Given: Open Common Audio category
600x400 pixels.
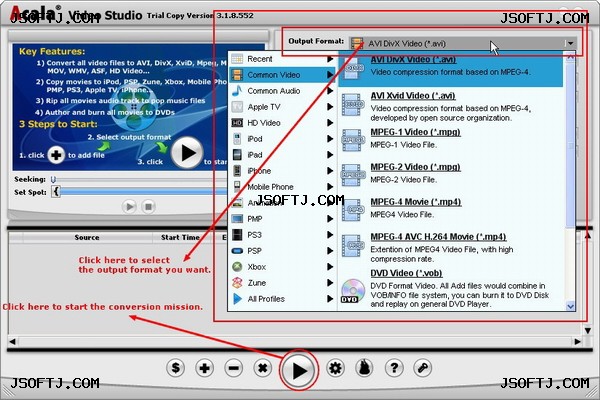Looking at the screenshot, I should (x=282, y=91).
